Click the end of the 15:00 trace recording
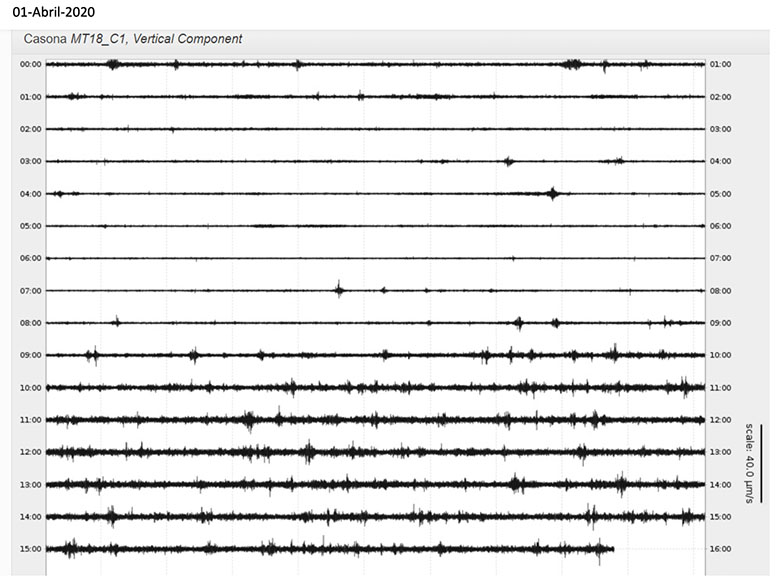 click(x=612, y=549)
